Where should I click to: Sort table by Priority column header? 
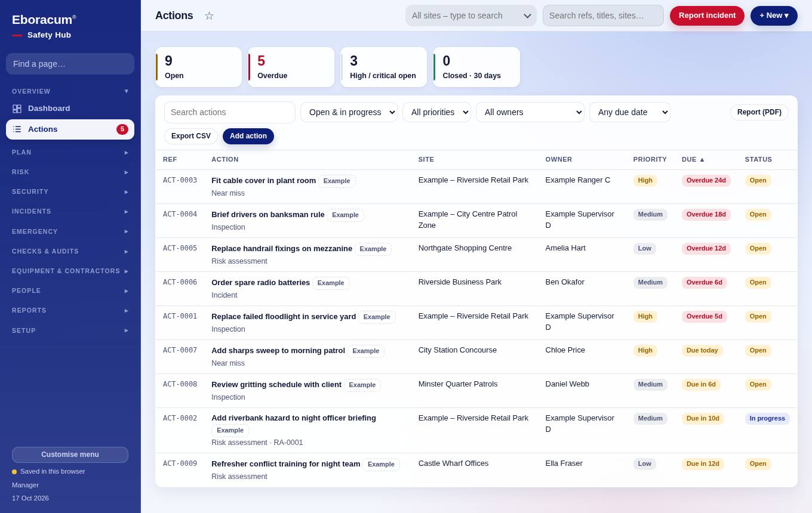(650, 159)
